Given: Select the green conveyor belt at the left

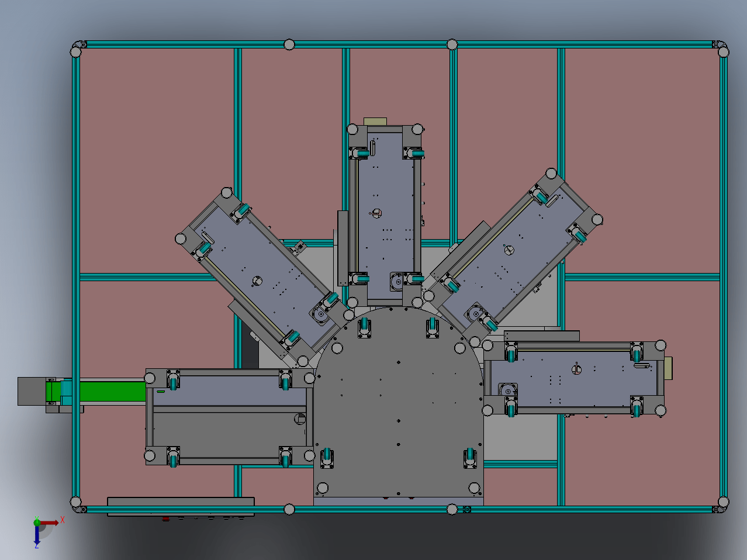Looking at the screenshot, I should coord(112,391).
